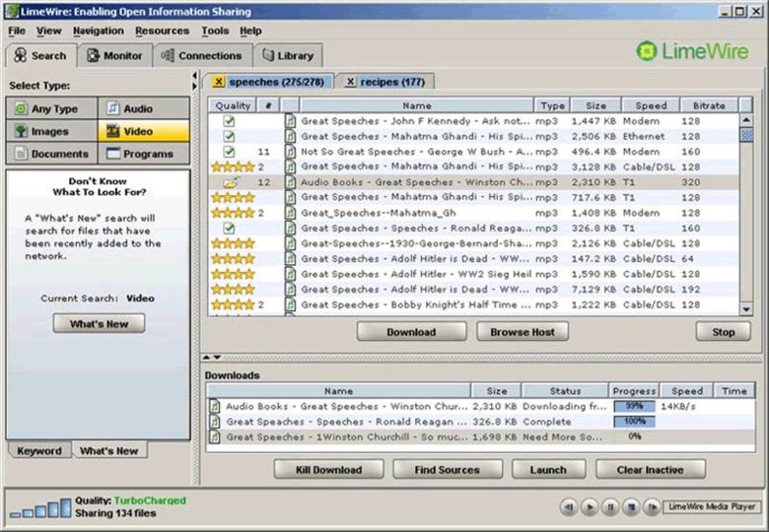Click connection quality bars icon in status bar
This screenshot has width=769, height=532.
click(x=40, y=508)
